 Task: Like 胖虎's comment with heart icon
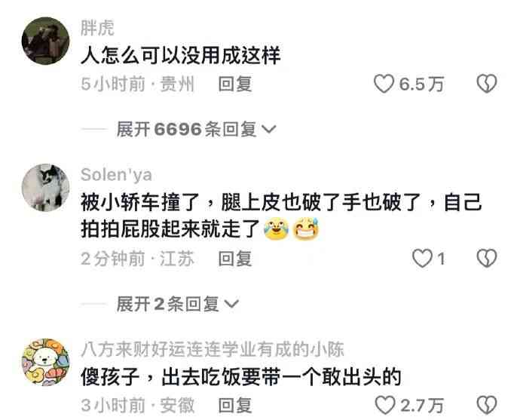click(x=384, y=84)
